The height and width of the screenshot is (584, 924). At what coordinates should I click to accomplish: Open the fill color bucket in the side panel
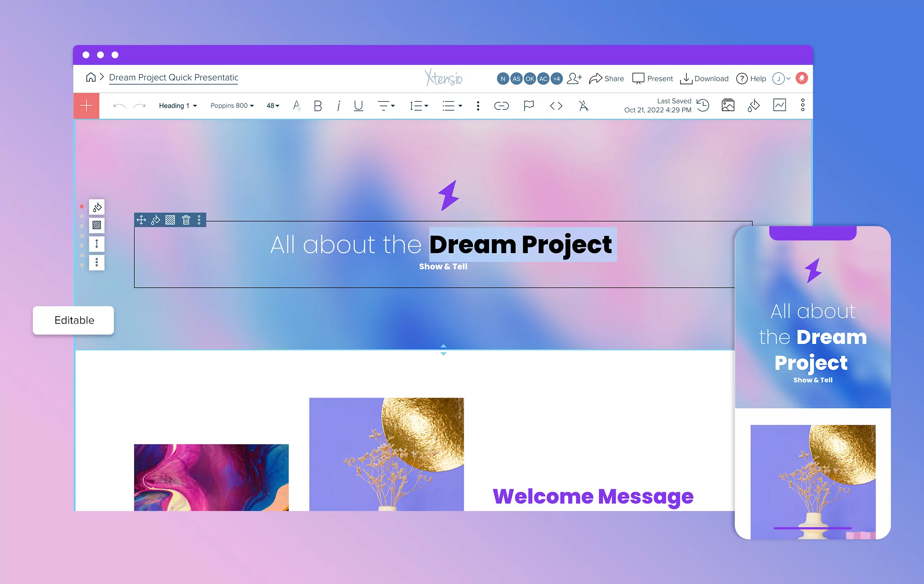tap(96, 207)
